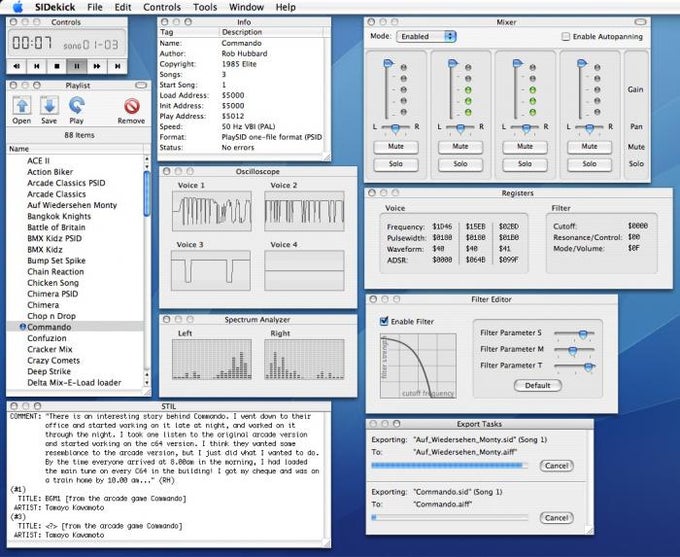The height and width of the screenshot is (557, 680).
Task: Open the Mixer Mode dropdown
Action: [426, 36]
